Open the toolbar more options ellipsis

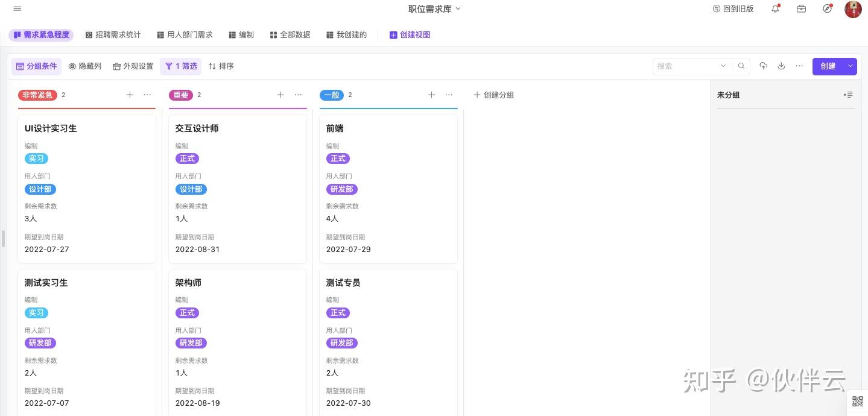pos(799,66)
